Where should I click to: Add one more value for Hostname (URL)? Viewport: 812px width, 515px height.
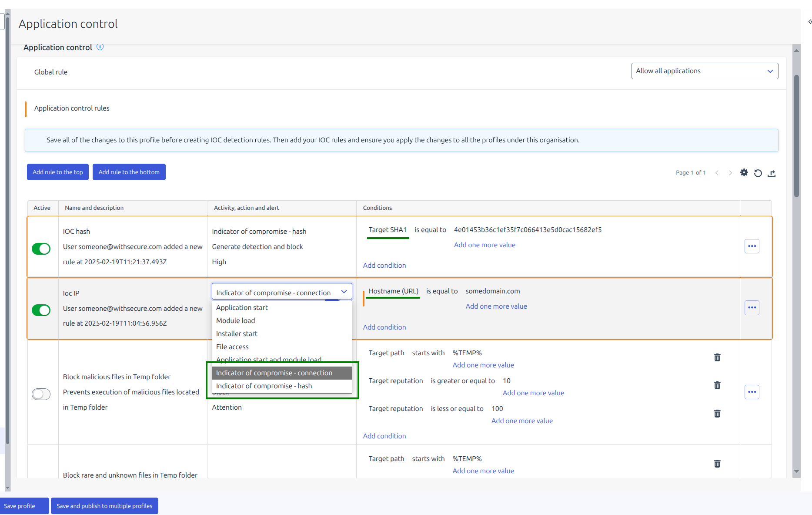point(496,306)
